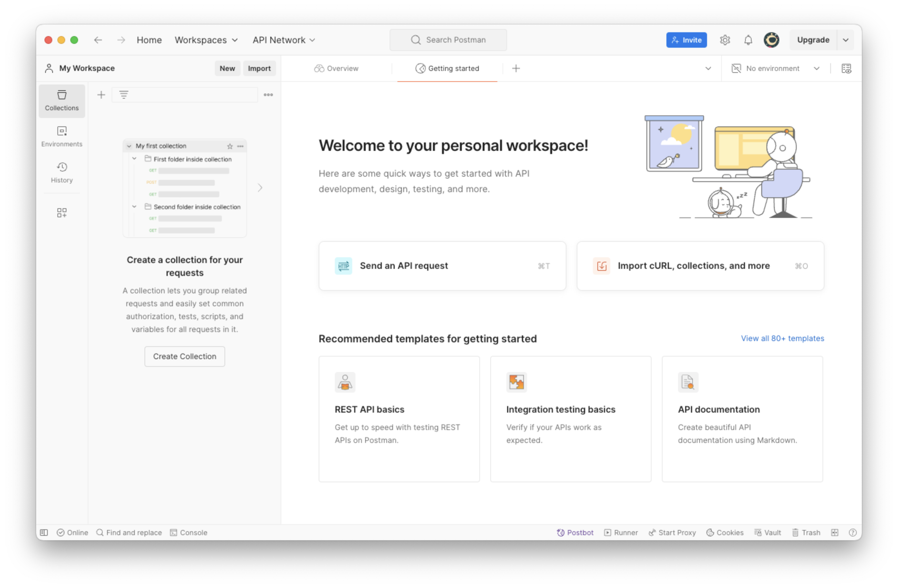The width and height of the screenshot is (898, 588).
Task: Click Start Proxy in status bar
Action: coord(672,532)
